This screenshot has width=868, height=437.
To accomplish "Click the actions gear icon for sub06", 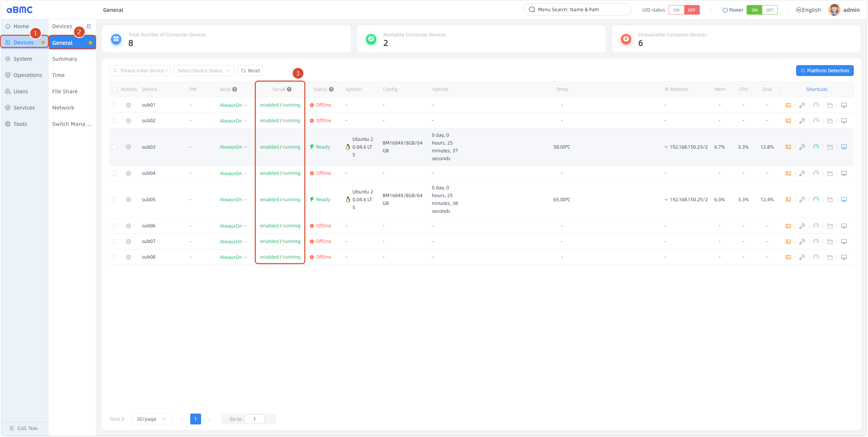I will pos(129,226).
